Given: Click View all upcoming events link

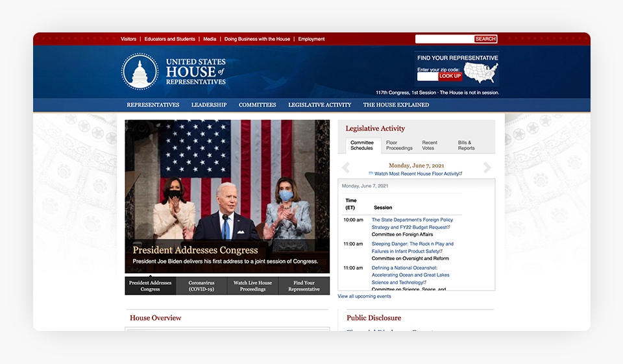Looking at the screenshot, I should [364, 297].
